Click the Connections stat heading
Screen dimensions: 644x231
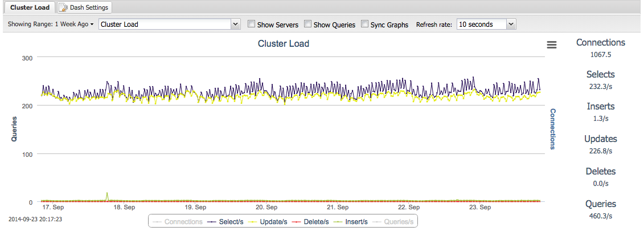[x=600, y=42]
